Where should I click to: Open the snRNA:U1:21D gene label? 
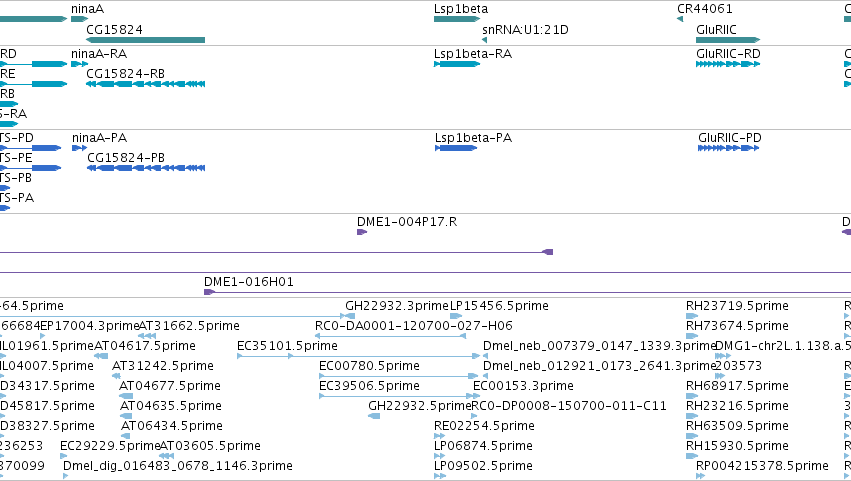(525, 29)
